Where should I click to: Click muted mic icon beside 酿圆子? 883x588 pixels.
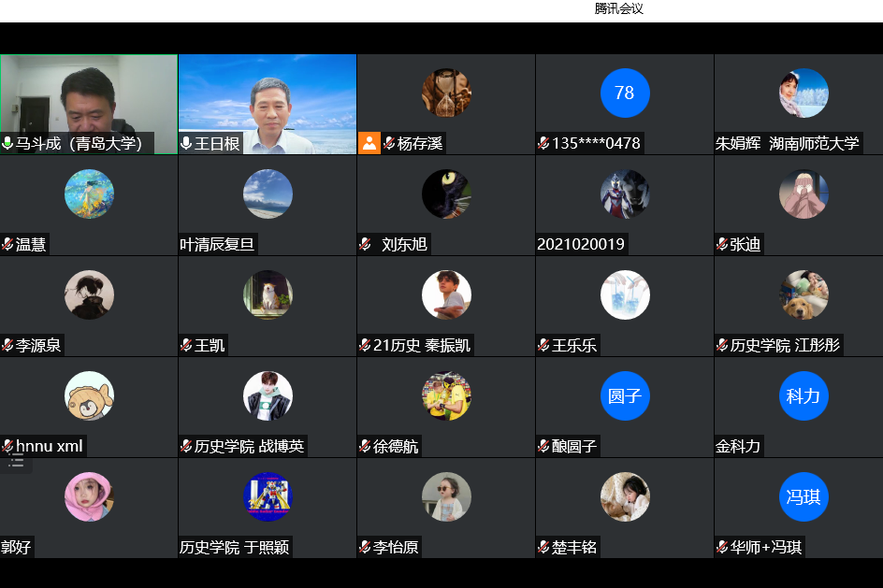543,446
